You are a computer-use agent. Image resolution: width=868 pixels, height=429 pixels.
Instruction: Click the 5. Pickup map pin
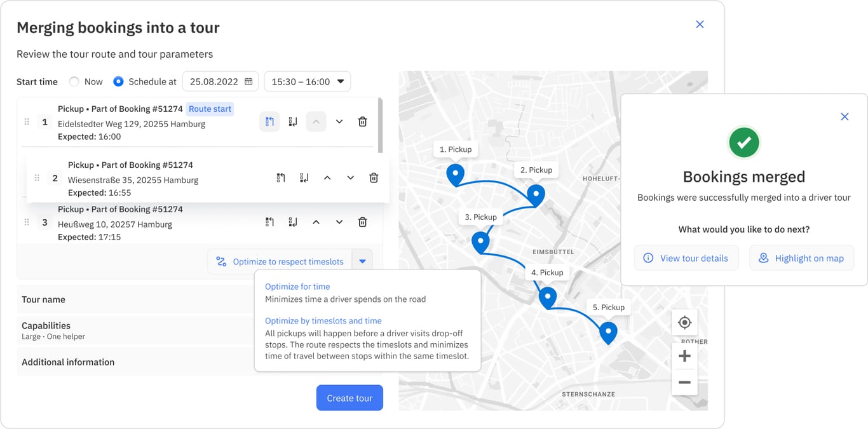pyautogui.click(x=608, y=332)
